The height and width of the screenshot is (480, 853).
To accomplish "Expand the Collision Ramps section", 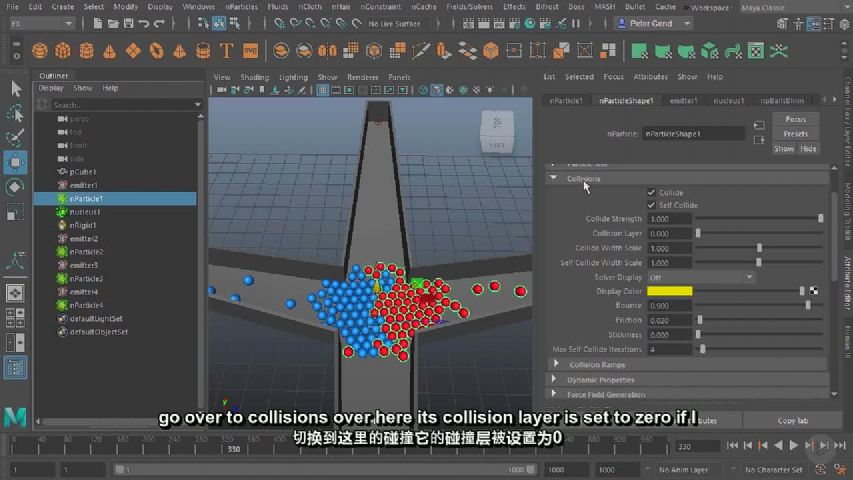I will [555, 364].
